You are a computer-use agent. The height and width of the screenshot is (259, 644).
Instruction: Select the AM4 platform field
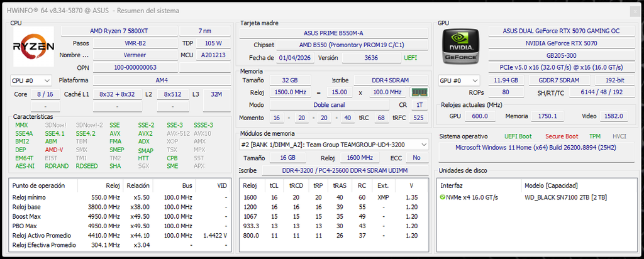click(x=162, y=80)
